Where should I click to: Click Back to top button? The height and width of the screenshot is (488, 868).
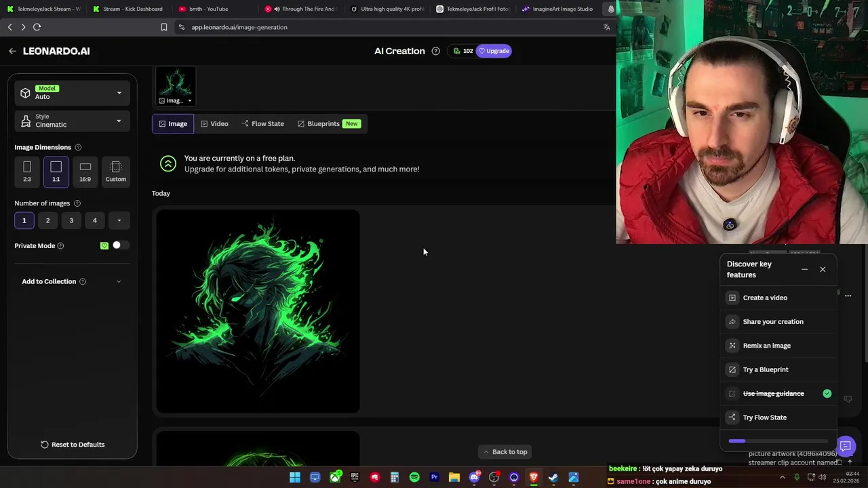505,452
